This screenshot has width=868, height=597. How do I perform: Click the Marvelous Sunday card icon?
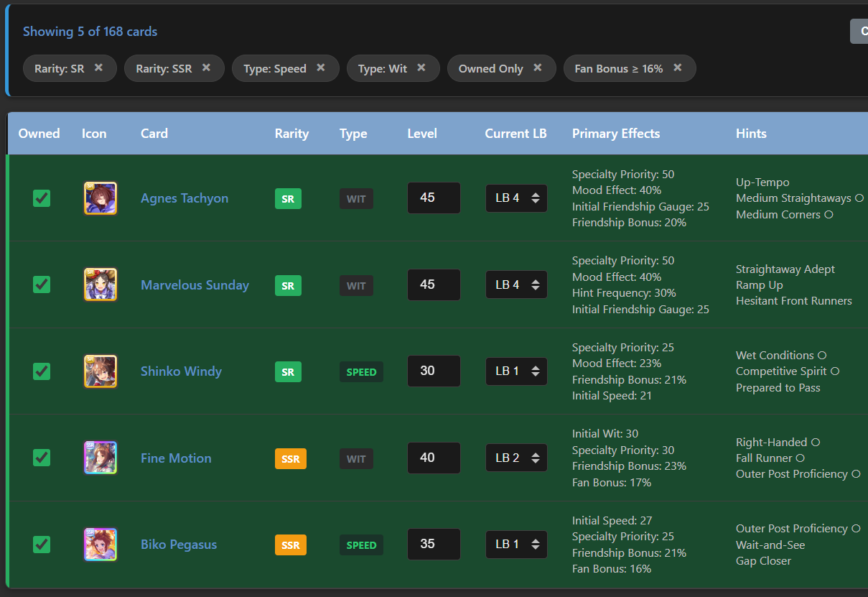point(101,284)
